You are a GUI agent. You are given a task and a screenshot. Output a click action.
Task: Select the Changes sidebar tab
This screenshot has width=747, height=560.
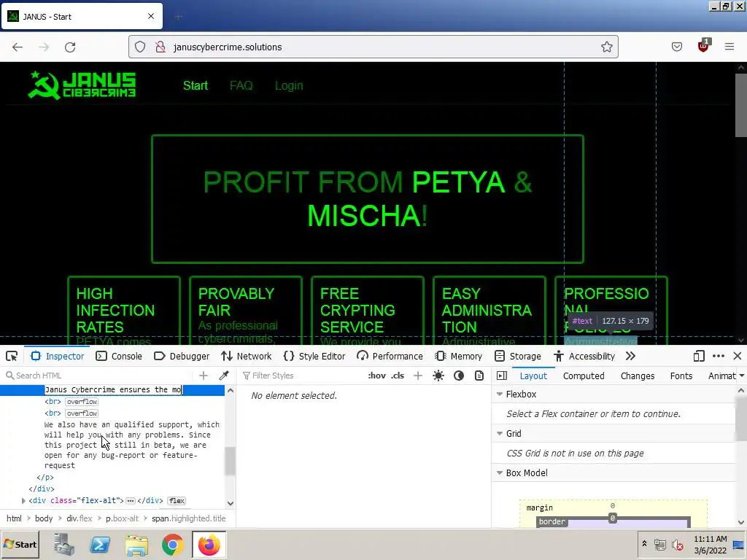638,376
